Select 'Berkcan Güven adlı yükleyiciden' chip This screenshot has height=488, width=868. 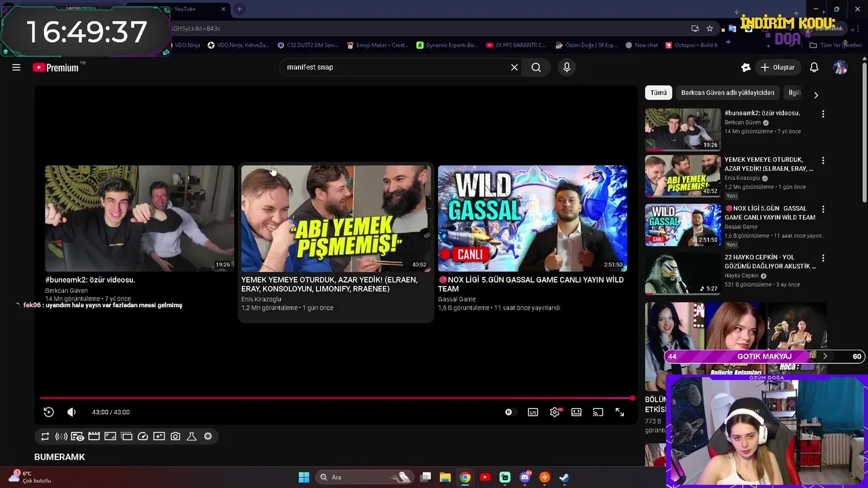[x=728, y=93]
